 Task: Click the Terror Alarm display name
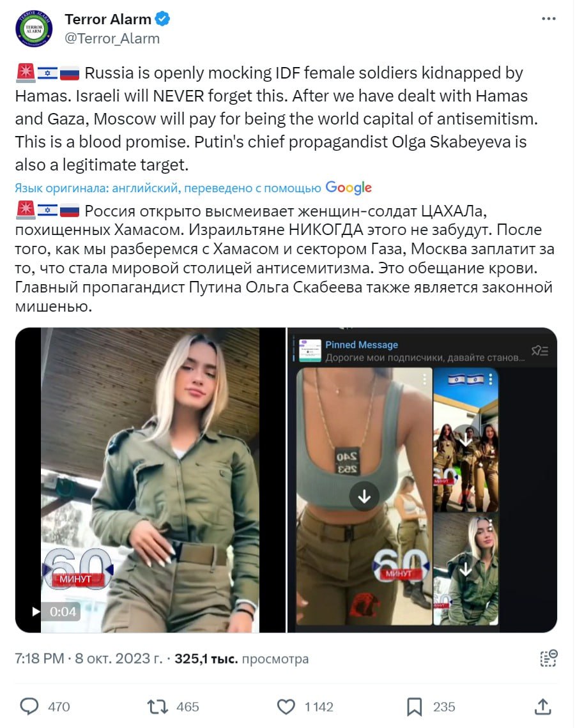point(108,19)
